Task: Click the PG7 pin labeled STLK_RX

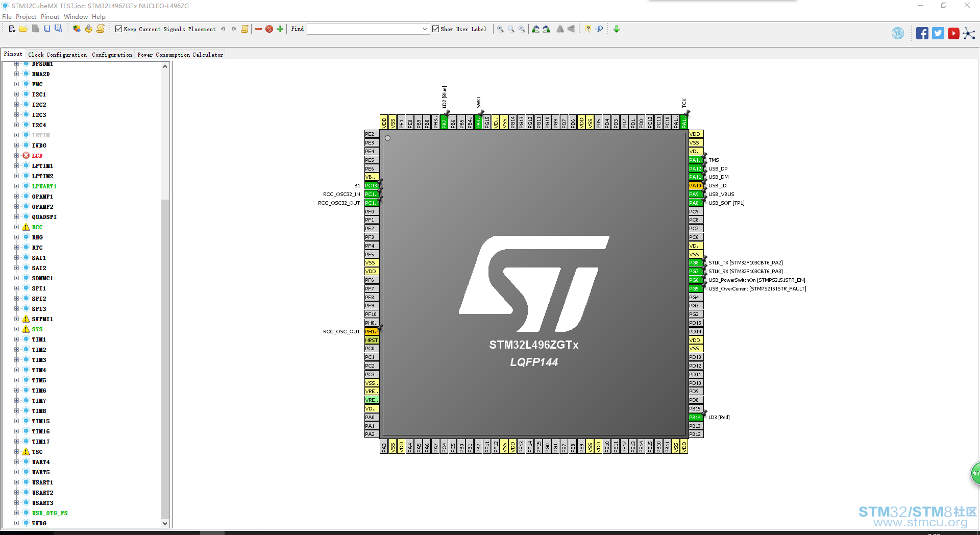Action: pos(696,272)
